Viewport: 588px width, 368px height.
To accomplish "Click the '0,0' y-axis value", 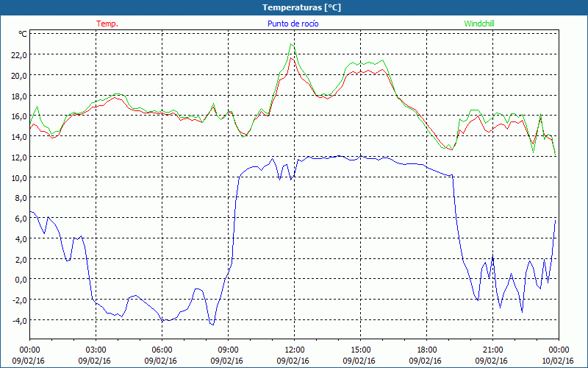I will pos(21,280).
